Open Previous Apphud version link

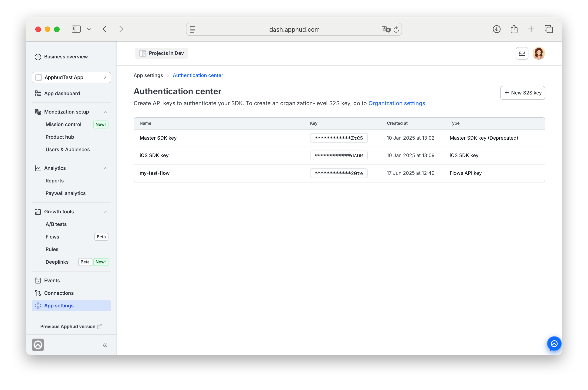(68, 326)
